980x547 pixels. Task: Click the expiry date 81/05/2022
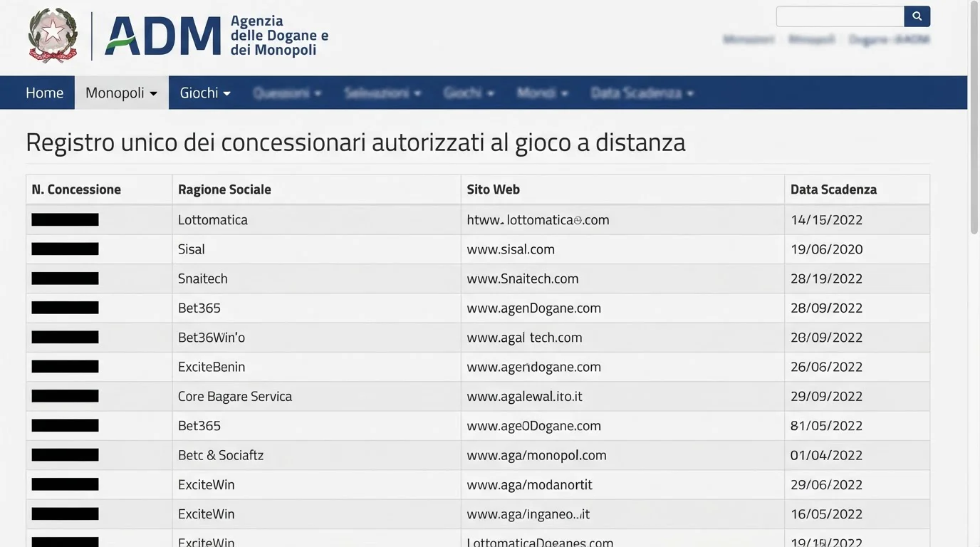(826, 426)
